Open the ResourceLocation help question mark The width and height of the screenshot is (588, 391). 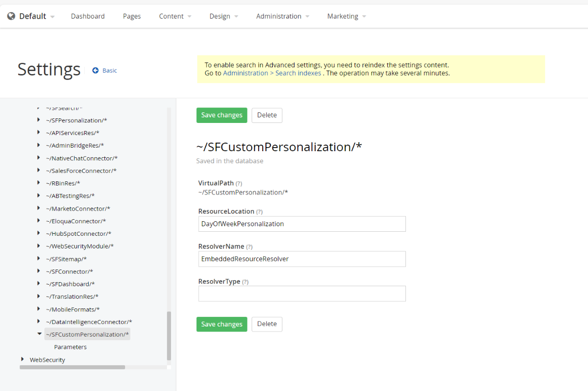tap(259, 212)
